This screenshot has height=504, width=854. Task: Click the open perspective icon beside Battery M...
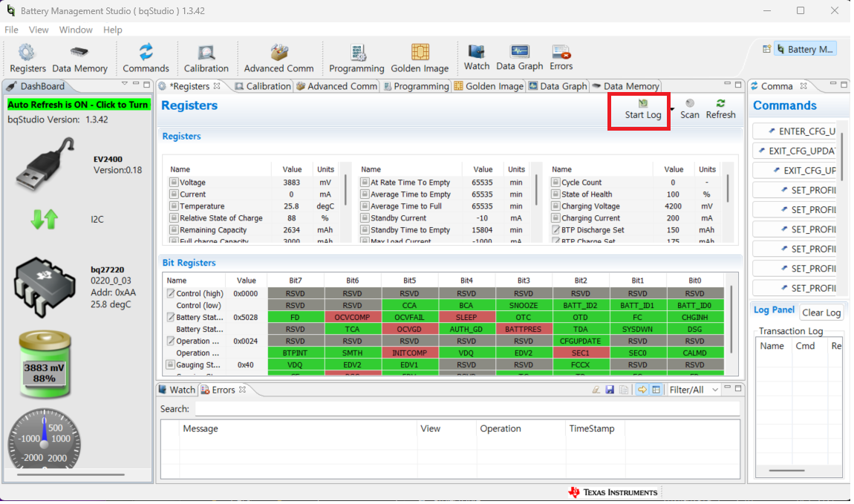(x=766, y=49)
